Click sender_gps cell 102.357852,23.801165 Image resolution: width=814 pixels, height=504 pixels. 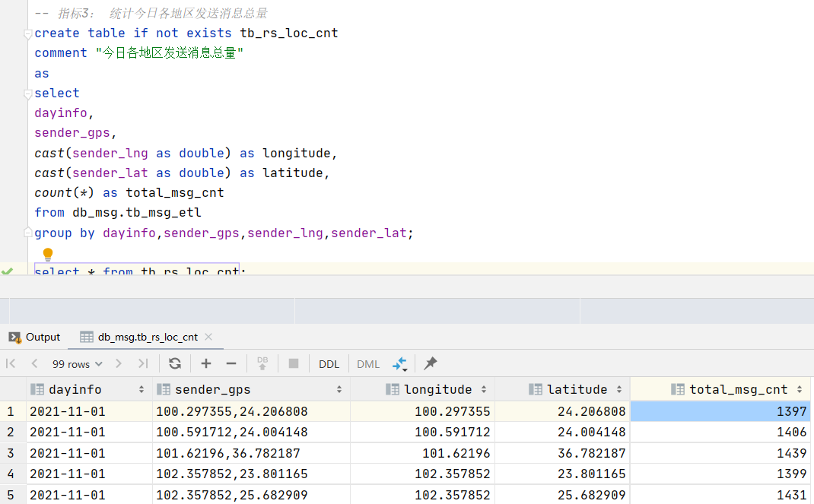pos(251,474)
